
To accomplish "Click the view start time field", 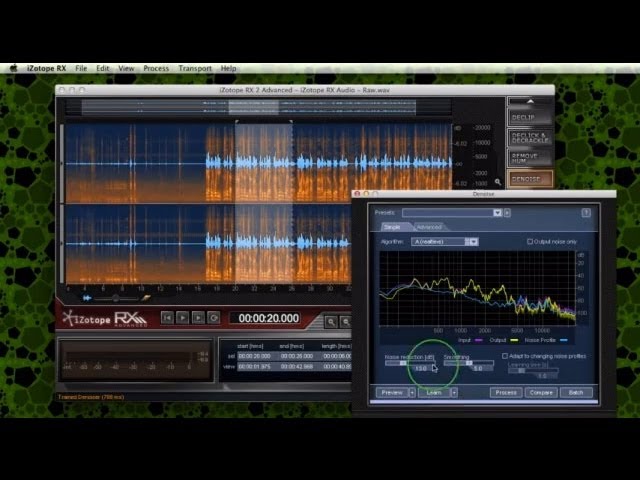I will click(x=255, y=367).
